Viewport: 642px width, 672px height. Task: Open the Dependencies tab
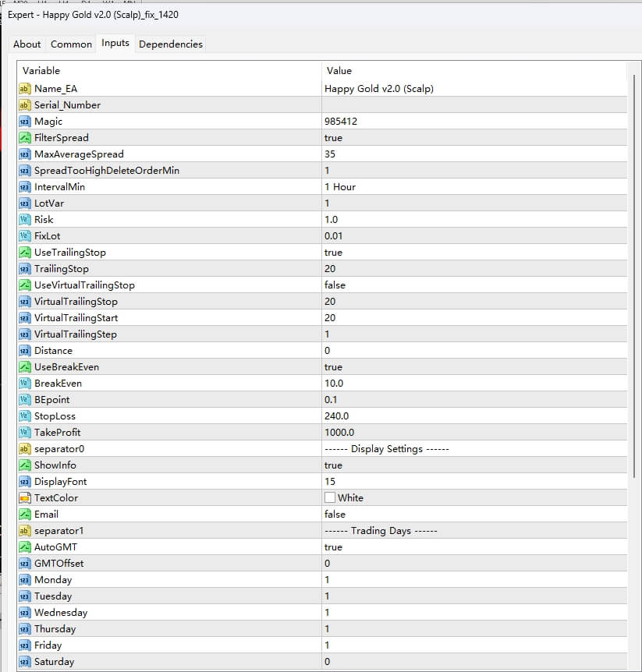pos(170,44)
